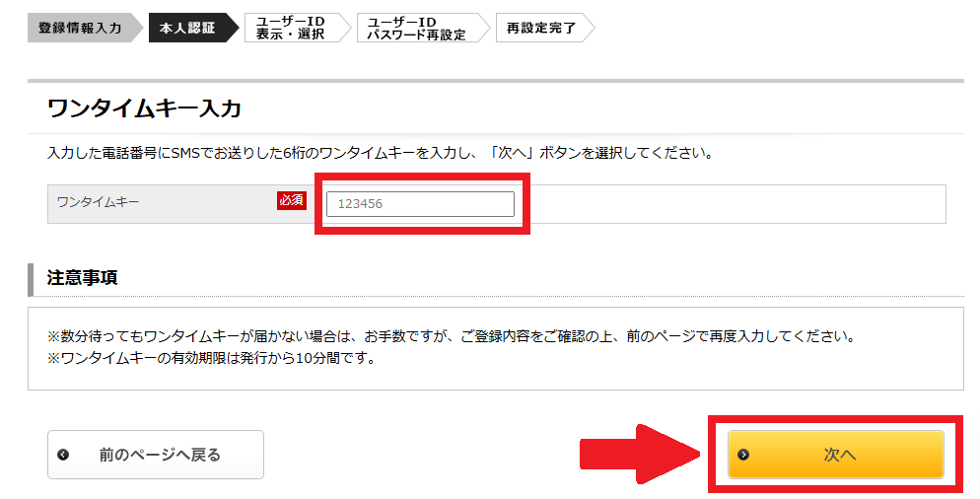The height and width of the screenshot is (499, 980).
Task: Click the SMS 6桁 instruction sentence
Action: [381, 153]
